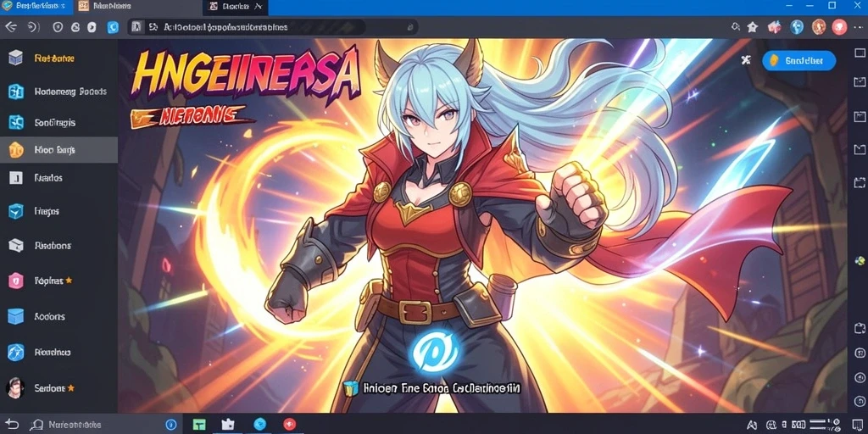
Task: Open the blue round taskbar app icon
Action: [259, 424]
